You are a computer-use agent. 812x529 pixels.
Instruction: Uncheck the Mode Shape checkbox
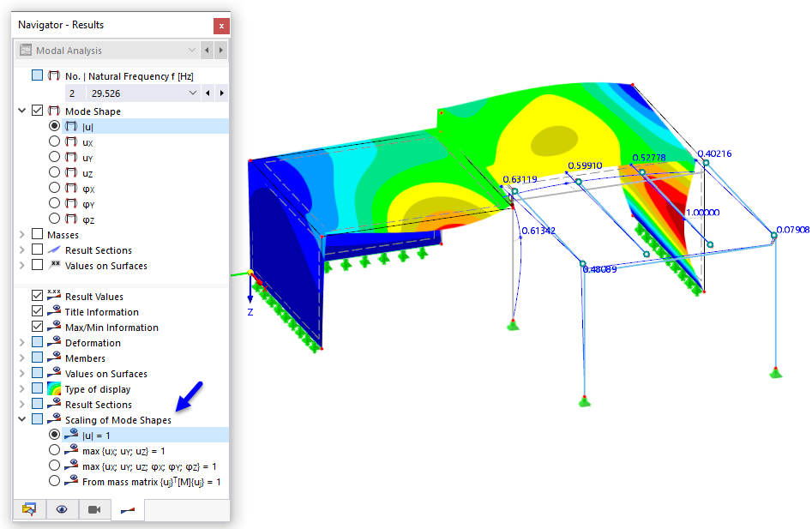coord(37,111)
